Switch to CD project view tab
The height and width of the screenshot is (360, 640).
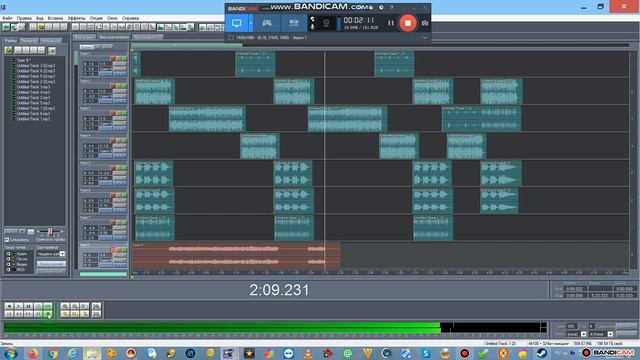pos(148,37)
